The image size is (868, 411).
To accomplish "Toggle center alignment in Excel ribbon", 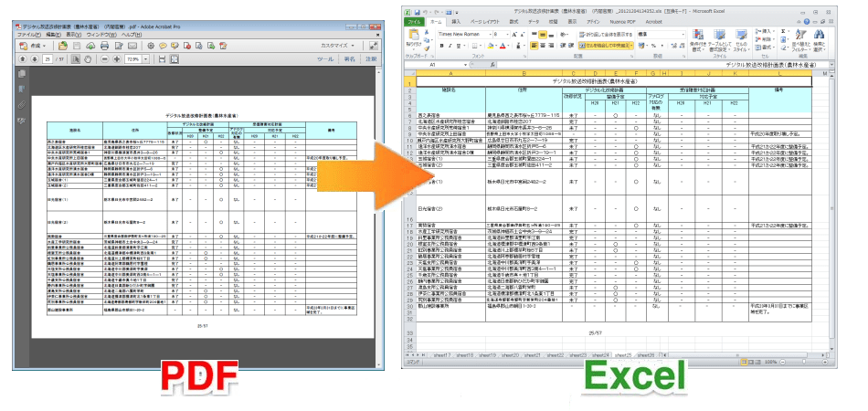I will point(542,44).
